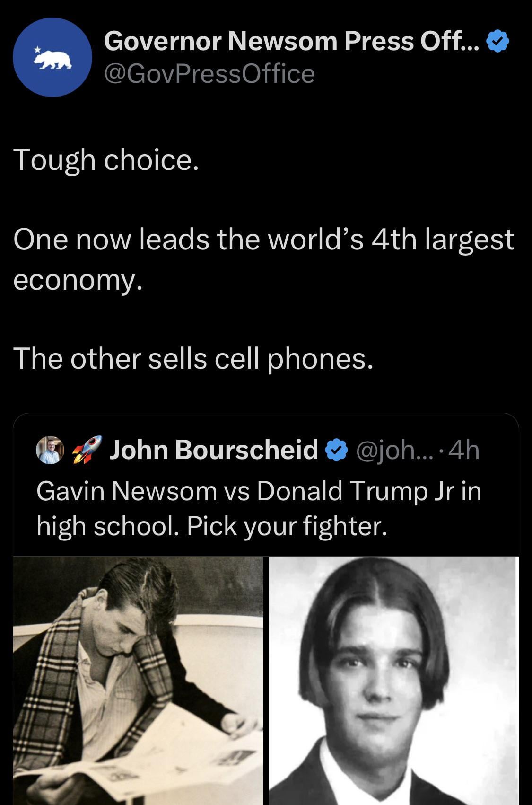Click the white star on the avatar

(37, 49)
